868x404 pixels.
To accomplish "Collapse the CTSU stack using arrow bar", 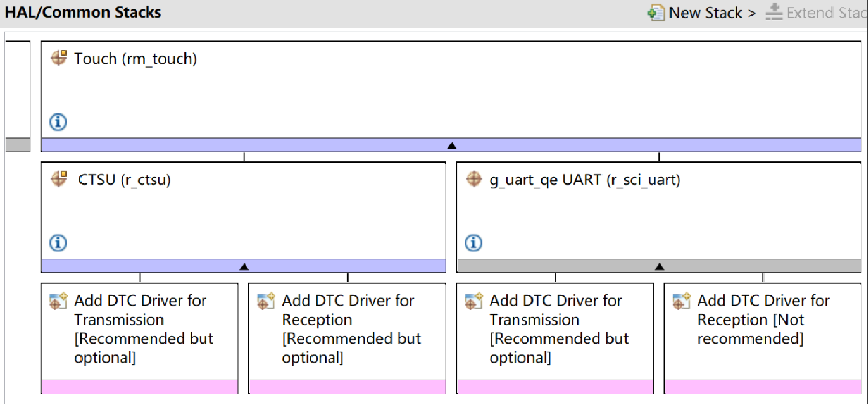I will coord(244,267).
